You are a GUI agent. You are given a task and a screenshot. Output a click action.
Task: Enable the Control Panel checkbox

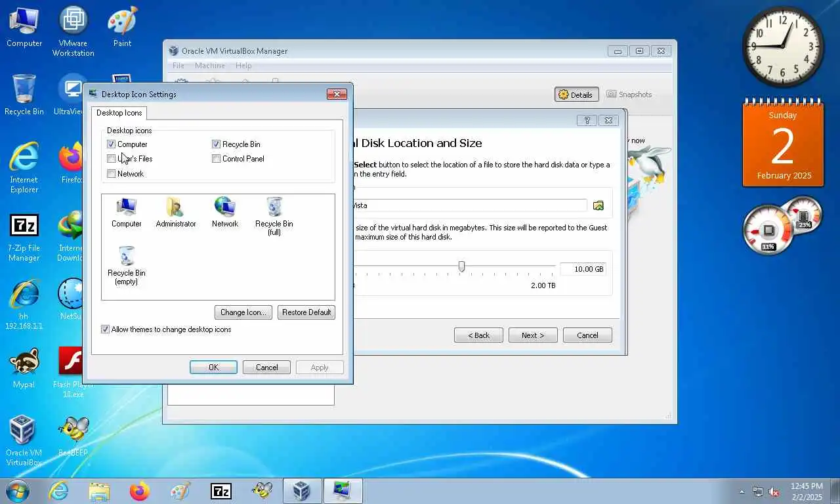pyautogui.click(x=216, y=159)
